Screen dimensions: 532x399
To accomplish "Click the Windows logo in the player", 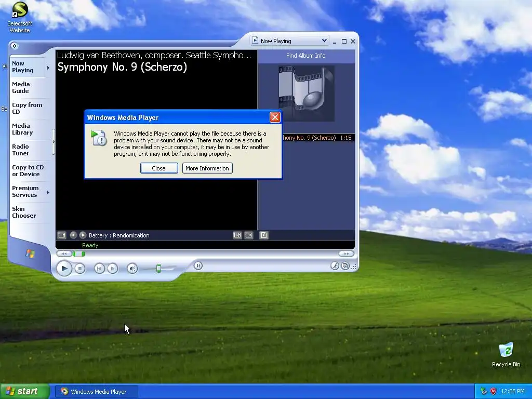I will pyautogui.click(x=30, y=254).
